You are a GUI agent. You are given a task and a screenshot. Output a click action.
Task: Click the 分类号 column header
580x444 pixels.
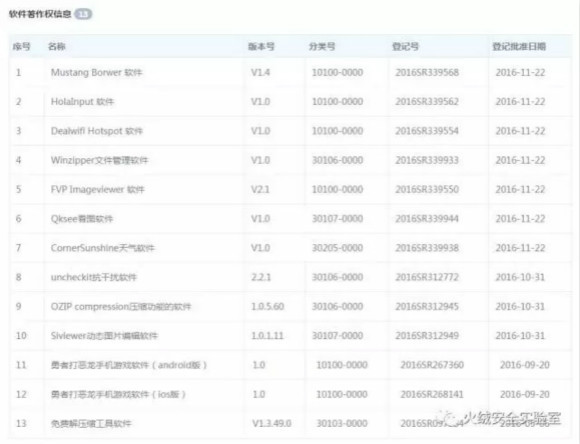[322, 47]
